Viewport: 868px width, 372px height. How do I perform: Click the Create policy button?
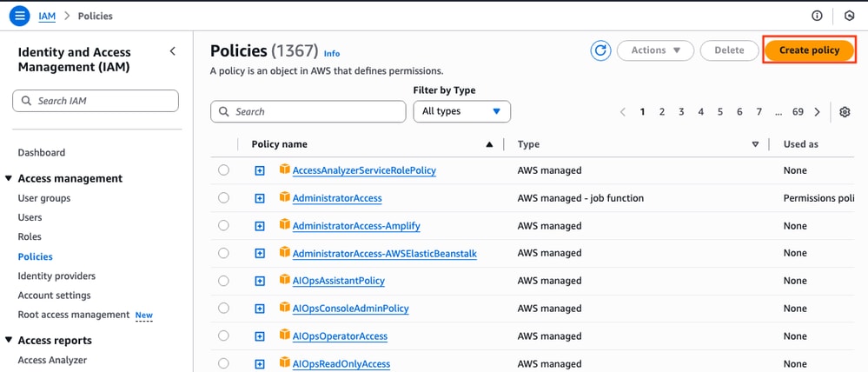(809, 50)
